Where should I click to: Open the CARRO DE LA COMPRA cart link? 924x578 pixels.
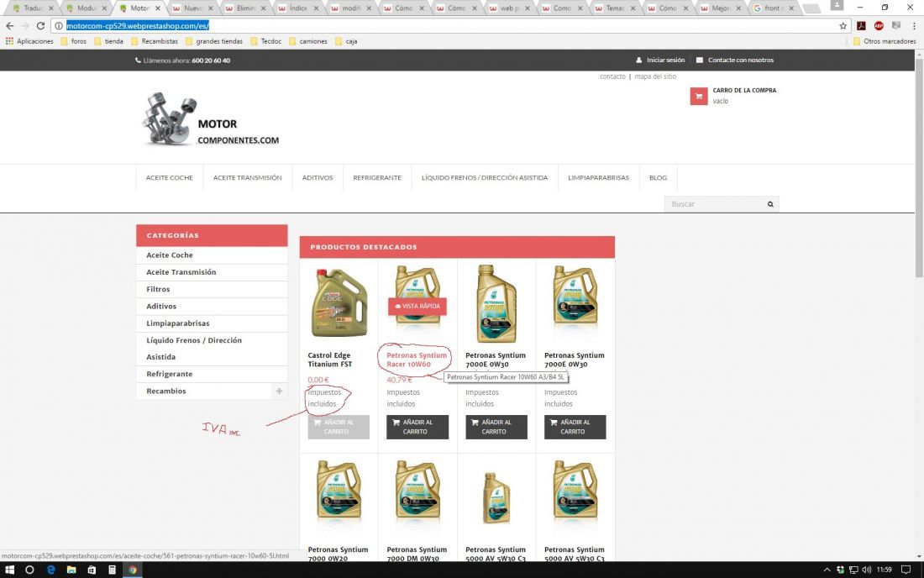[x=744, y=90]
